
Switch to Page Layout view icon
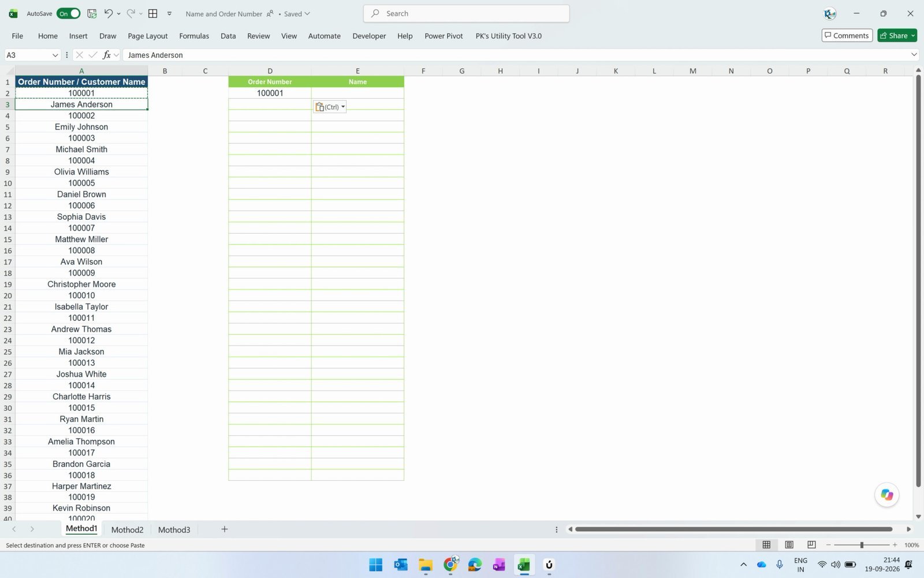pos(789,544)
